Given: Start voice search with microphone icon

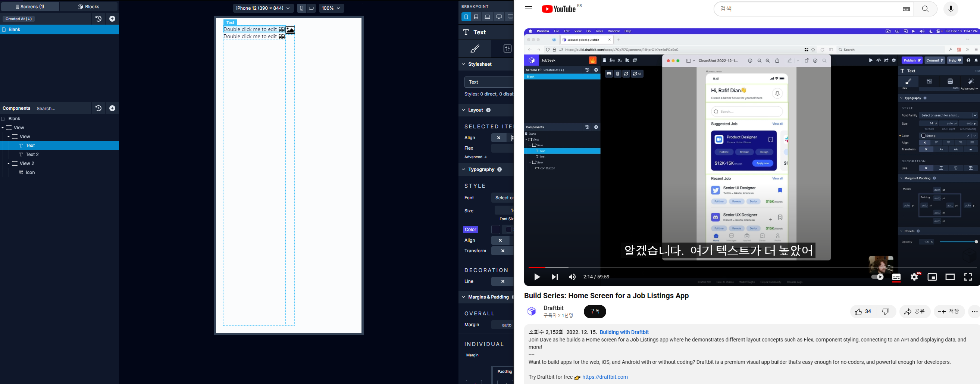Looking at the screenshot, I should [x=951, y=9].
